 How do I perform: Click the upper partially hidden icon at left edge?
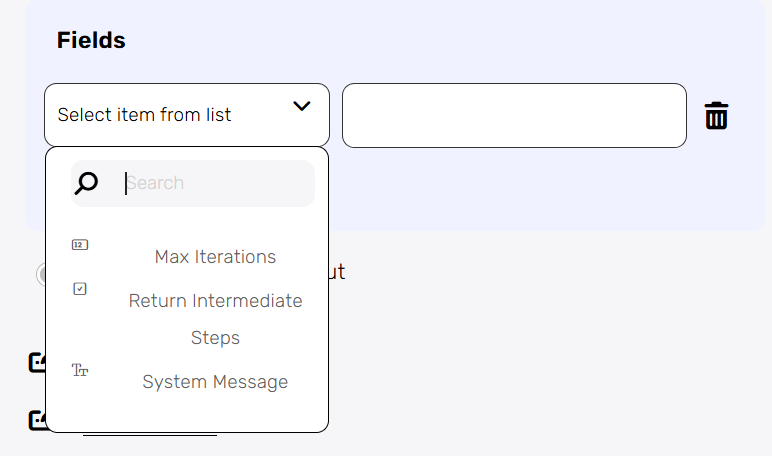[38, 362]
